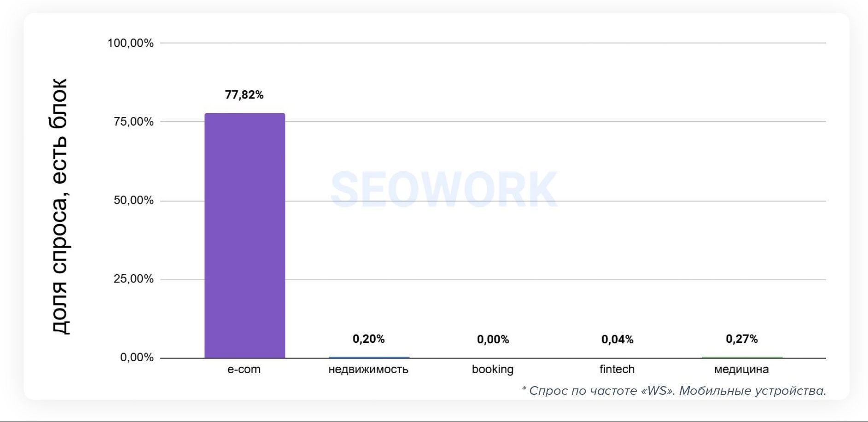Viewport: 868px width, 422px height.
Task: Click the e-com category label
Action: coord(244,370)
